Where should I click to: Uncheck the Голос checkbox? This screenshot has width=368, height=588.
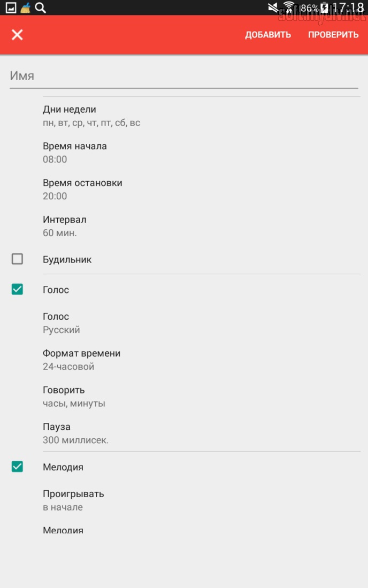click(17, 289)
